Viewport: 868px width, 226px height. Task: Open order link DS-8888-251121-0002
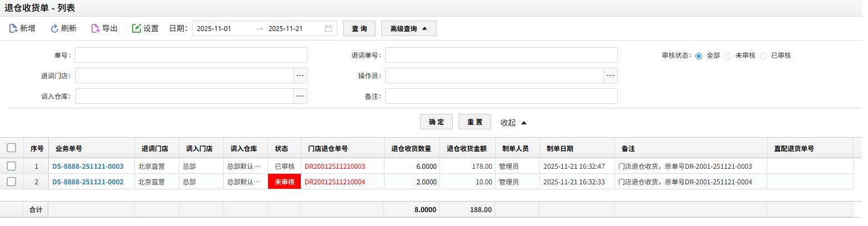(88, 182)
